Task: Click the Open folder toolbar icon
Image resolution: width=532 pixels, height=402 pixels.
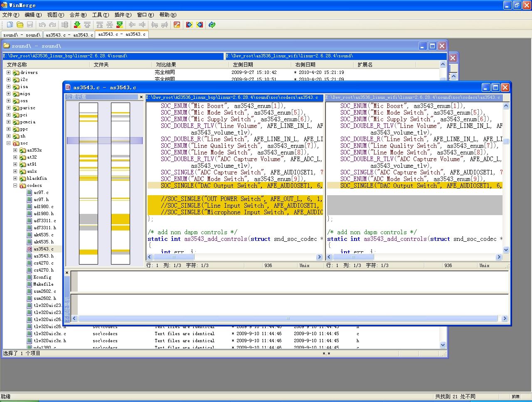Action: tap(20, 25)
